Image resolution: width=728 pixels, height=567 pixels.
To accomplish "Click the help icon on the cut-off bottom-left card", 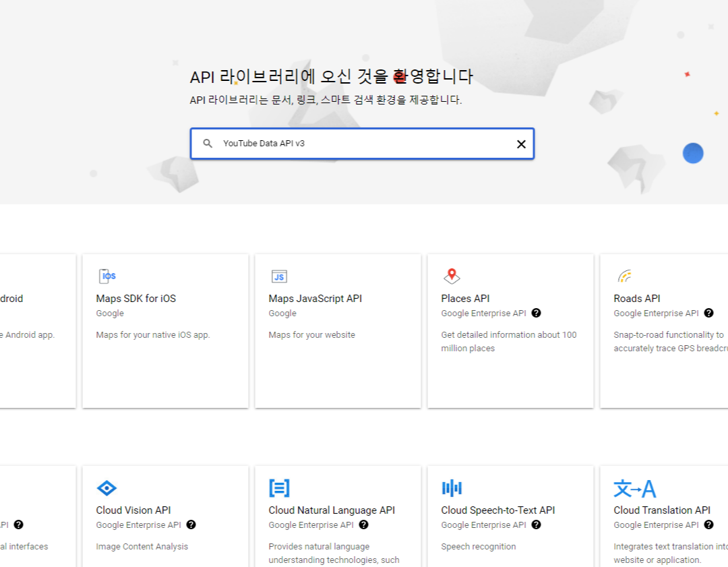I will [x=19, y=525].
